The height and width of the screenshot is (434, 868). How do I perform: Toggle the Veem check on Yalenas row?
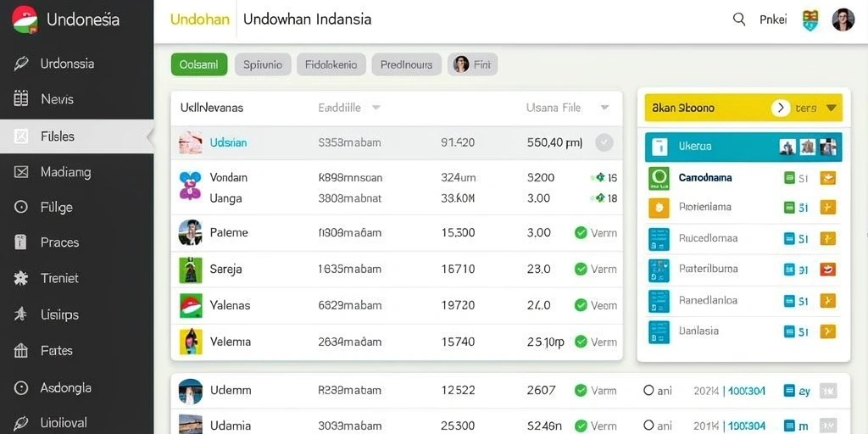(x=581, y=305)
